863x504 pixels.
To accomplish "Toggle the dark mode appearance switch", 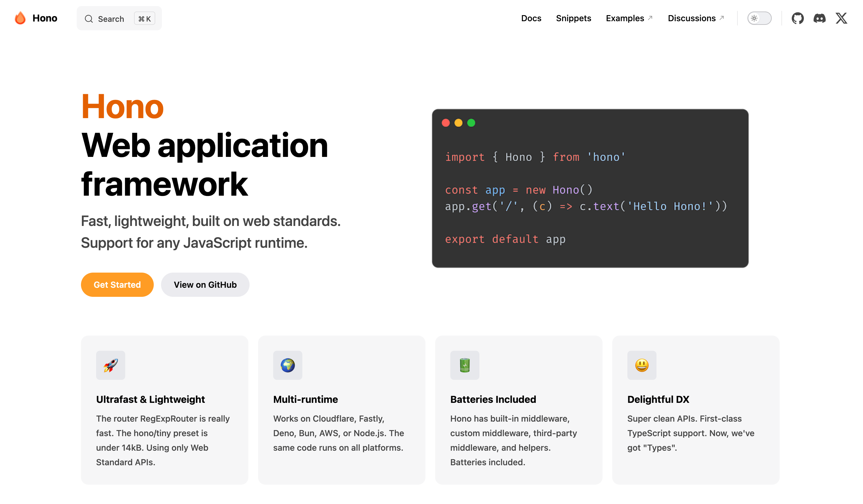I will pos(759,18).
